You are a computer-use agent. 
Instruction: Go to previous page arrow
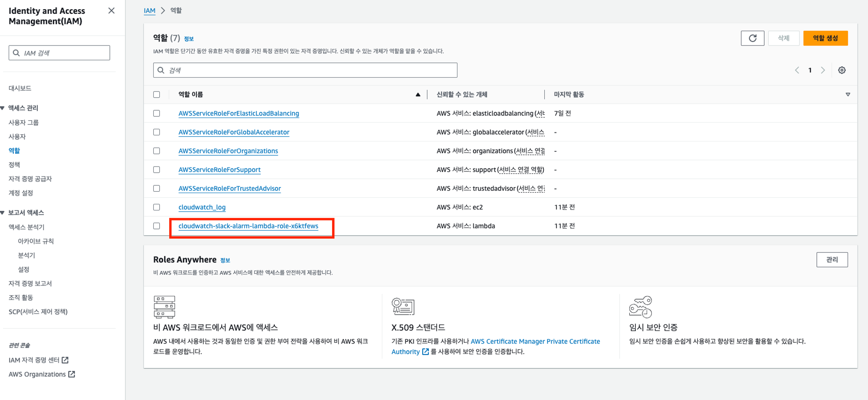(797, 70)
